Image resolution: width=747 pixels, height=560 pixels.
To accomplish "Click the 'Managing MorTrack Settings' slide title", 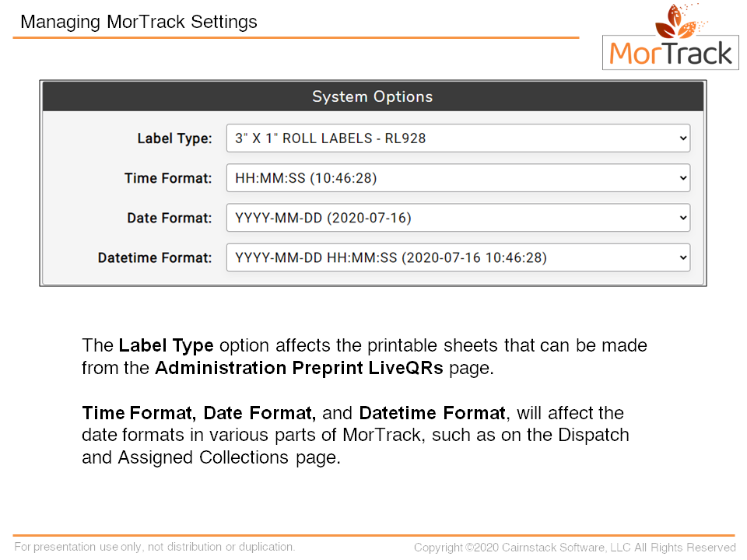I will pyautogui.click(x=139, y=21).
